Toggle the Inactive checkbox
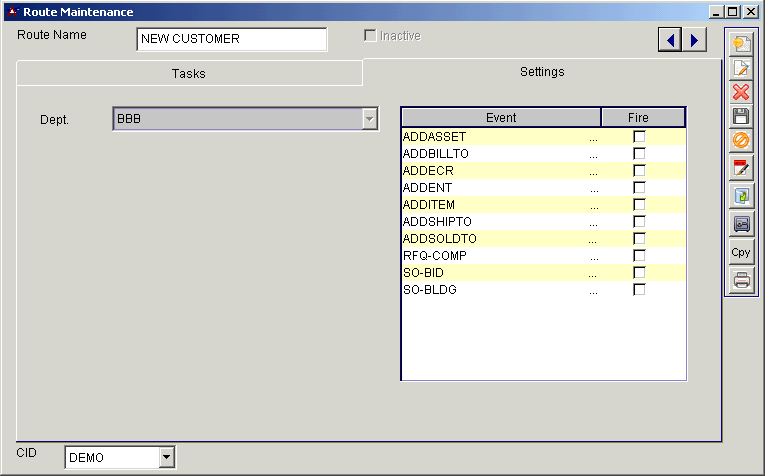This screenshot has height=476, width=765. pyautogui.click(x=371, y=36)
